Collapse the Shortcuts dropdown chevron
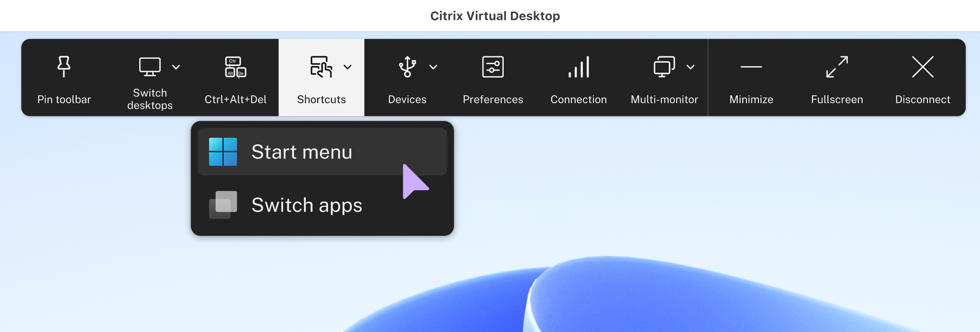This screenshot has height=332, width=980. click(x=347, y=67)
